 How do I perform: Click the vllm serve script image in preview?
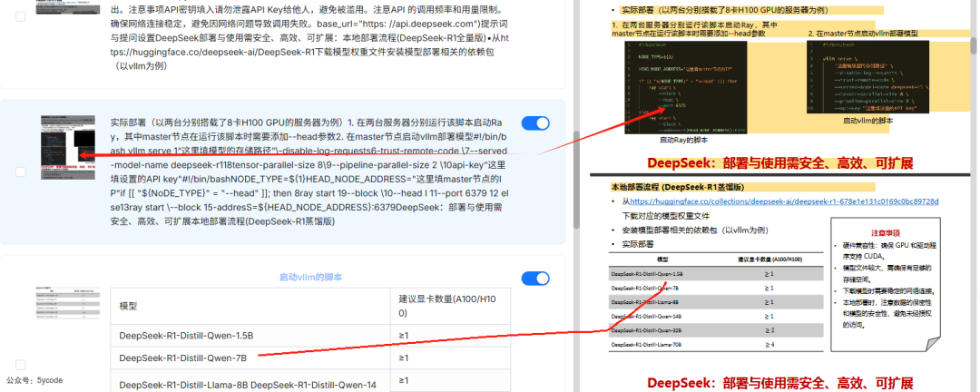coord(868,75)
